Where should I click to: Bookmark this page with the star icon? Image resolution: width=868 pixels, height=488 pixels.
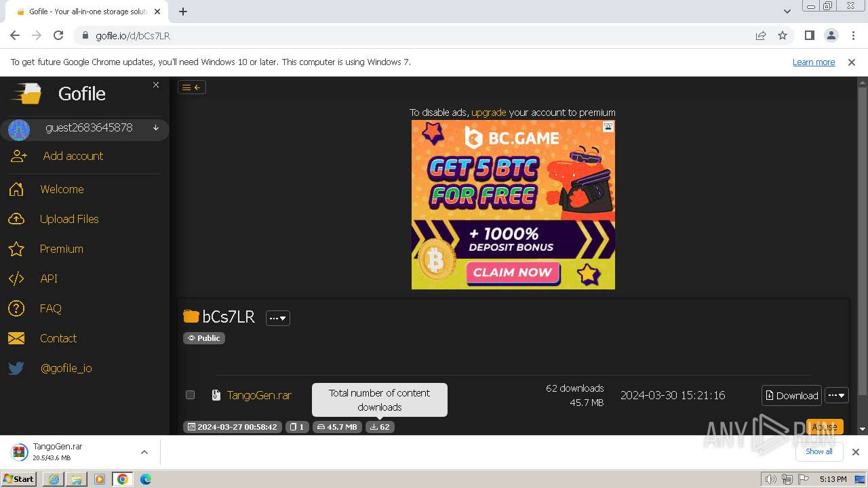783,35
